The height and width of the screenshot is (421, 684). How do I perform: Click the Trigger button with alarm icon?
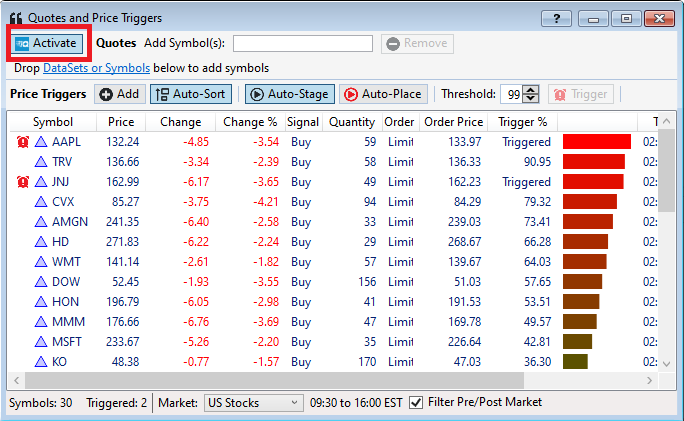click(x=581, y=94)
